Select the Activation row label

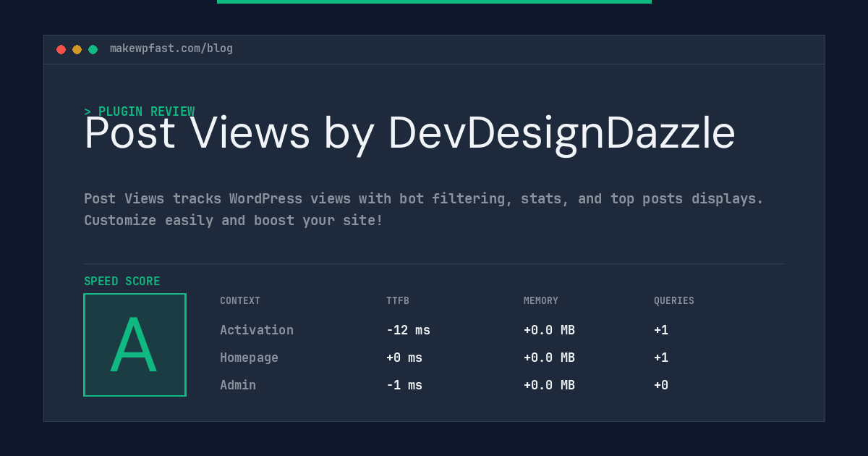(x=257, y=330)
